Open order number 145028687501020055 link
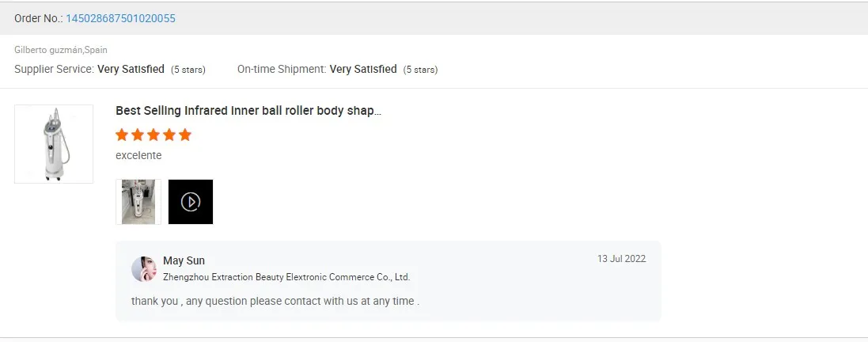The image size is (868, 342). pos(120,18)
